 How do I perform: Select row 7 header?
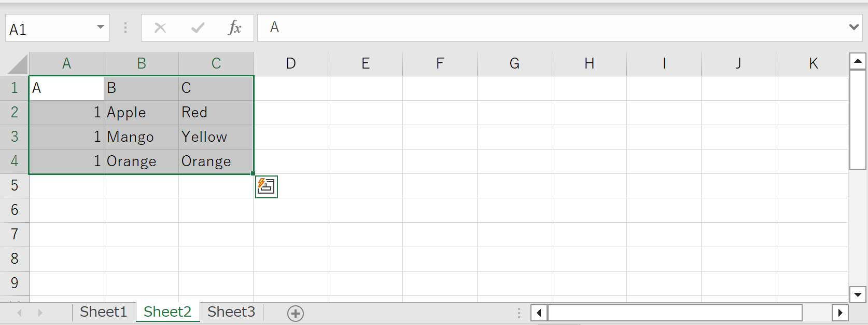pos(14,234)
